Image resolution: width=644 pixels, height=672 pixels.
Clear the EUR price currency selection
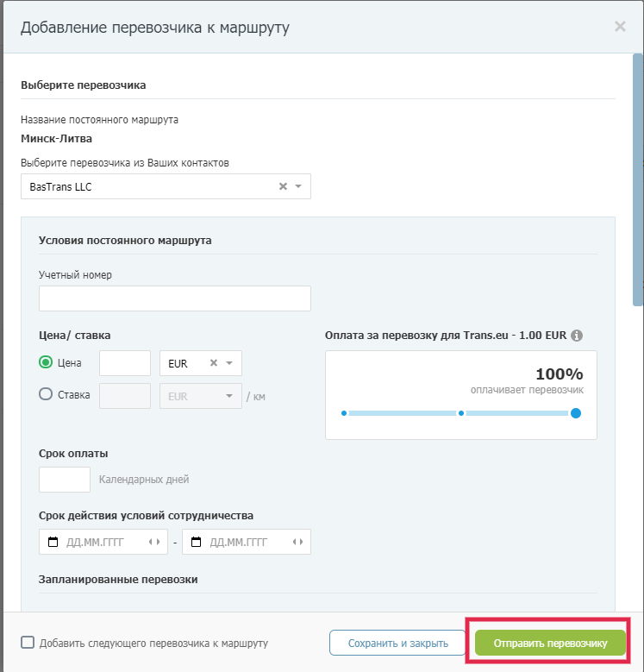214,363
